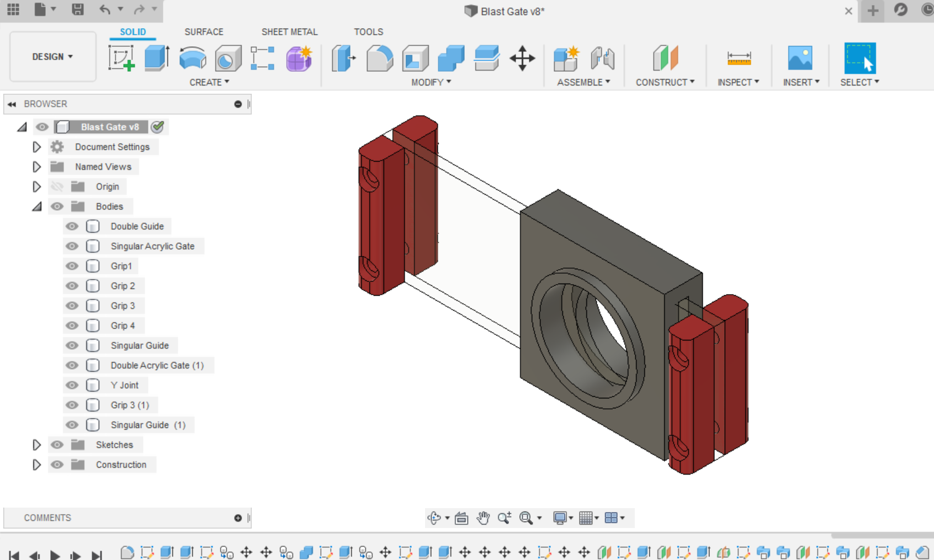The height and width of the screenshot is (560, 934).
Task: Open the Design workspace dropdown
Action: (x=52, y=56)
